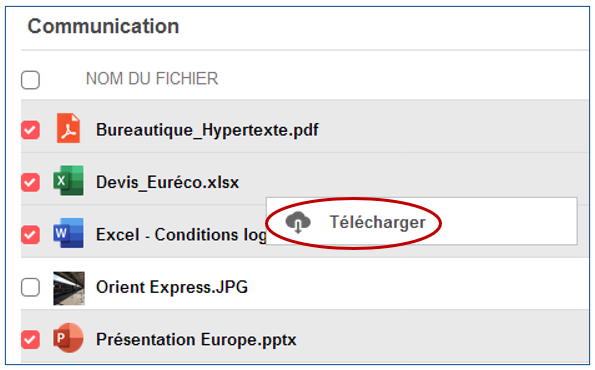Deselect the Excel - Conditions file checkbox

pos(30,235)
